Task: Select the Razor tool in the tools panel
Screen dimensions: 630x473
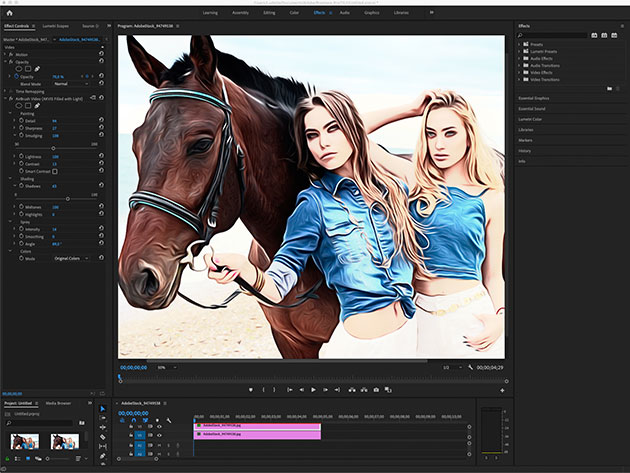Action: 102,437
